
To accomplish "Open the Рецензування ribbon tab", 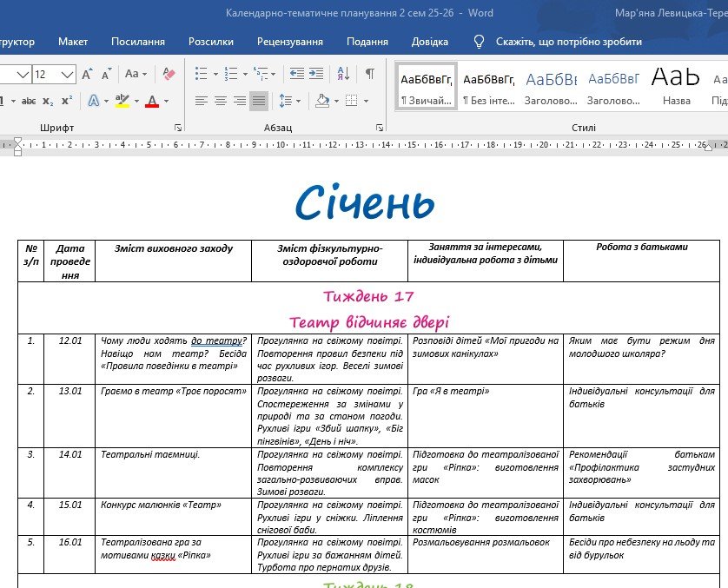I will 289,42.
